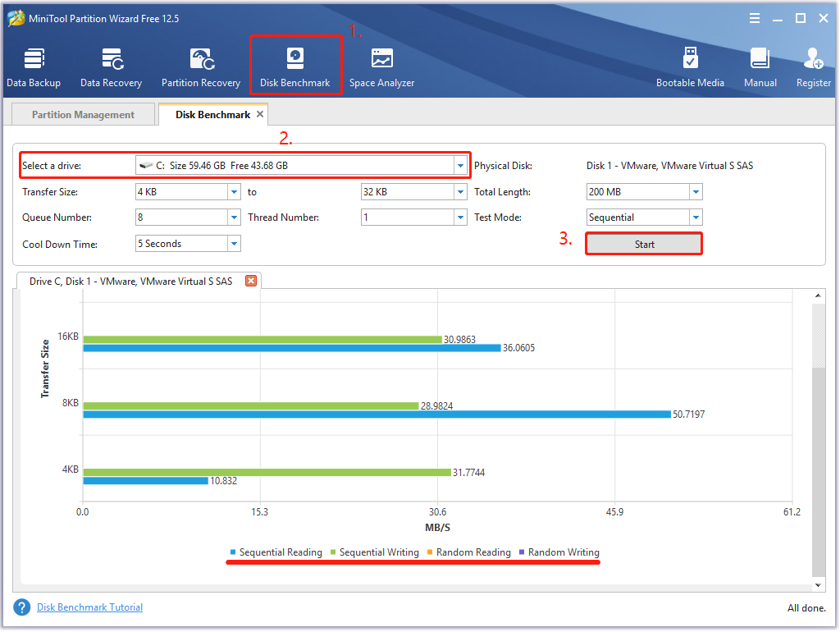
Task: Click the MB/S axis label
Action: 438,528
